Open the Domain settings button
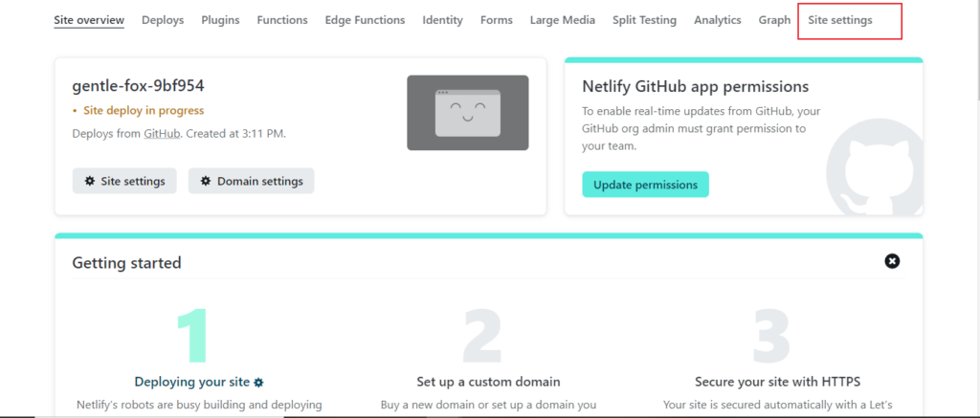This screenshot has width=980, height=418. click(251, 181)
